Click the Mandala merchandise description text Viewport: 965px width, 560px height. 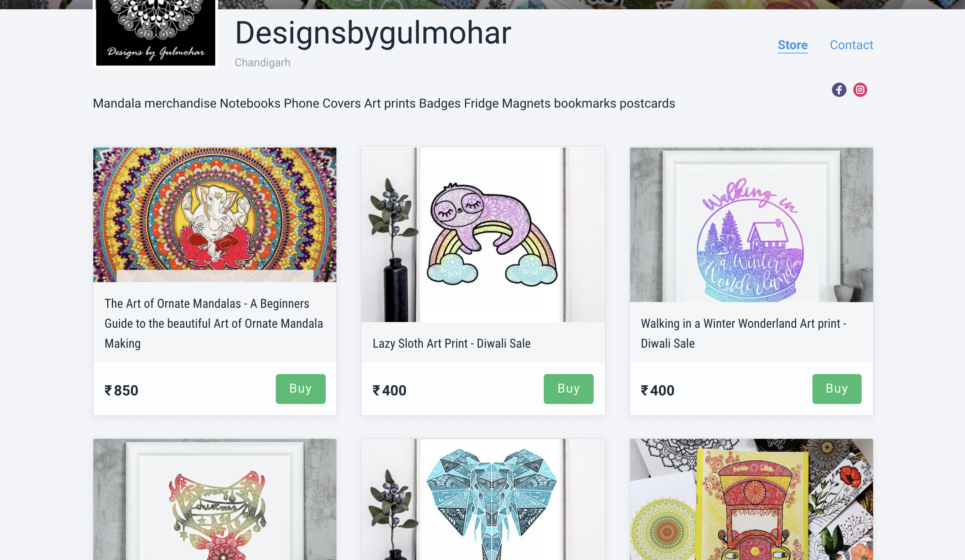(x=384, y=103)
